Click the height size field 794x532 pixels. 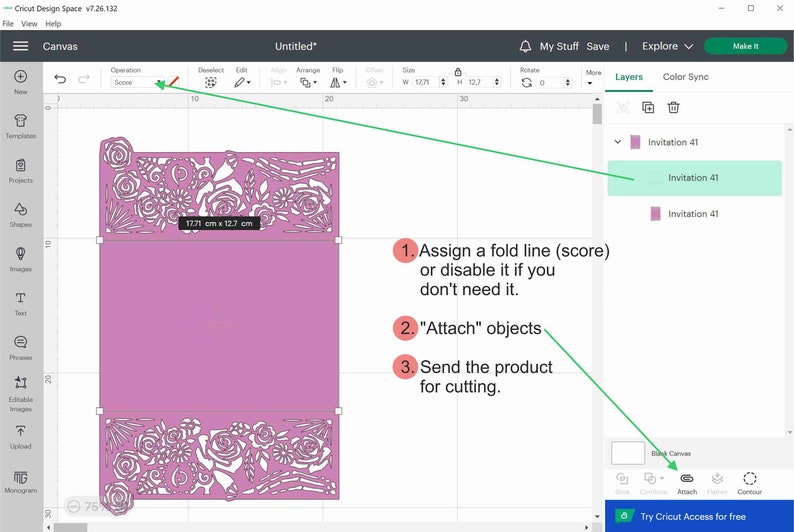(479, 82)
